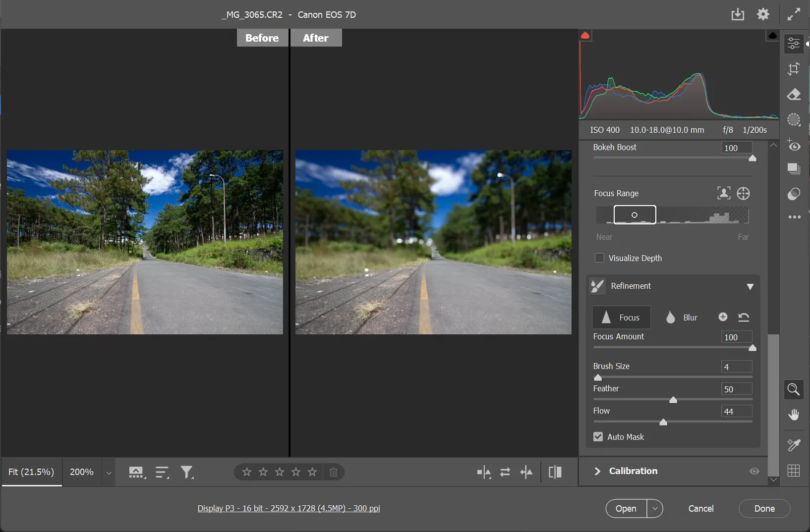Rate the image five stars

point(312,472)
